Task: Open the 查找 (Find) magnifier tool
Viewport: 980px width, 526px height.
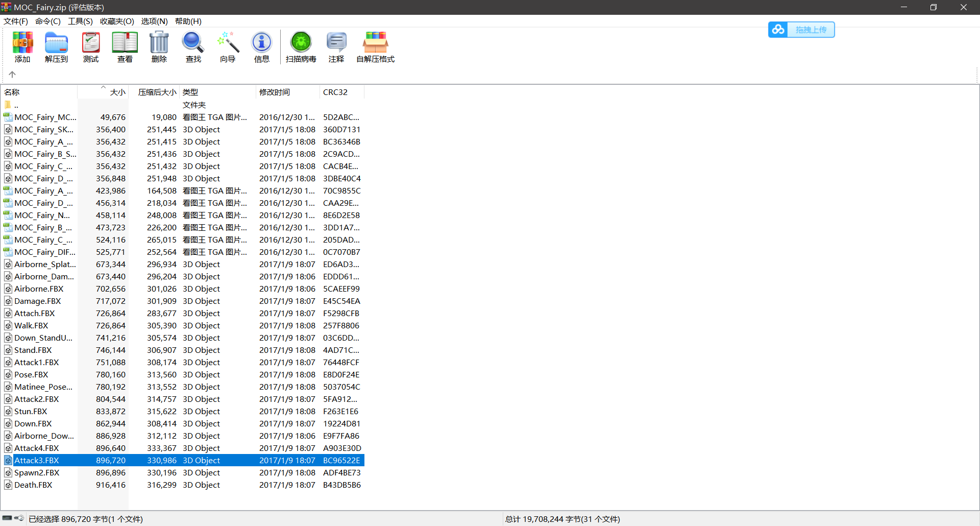Action: coord(193,47)
